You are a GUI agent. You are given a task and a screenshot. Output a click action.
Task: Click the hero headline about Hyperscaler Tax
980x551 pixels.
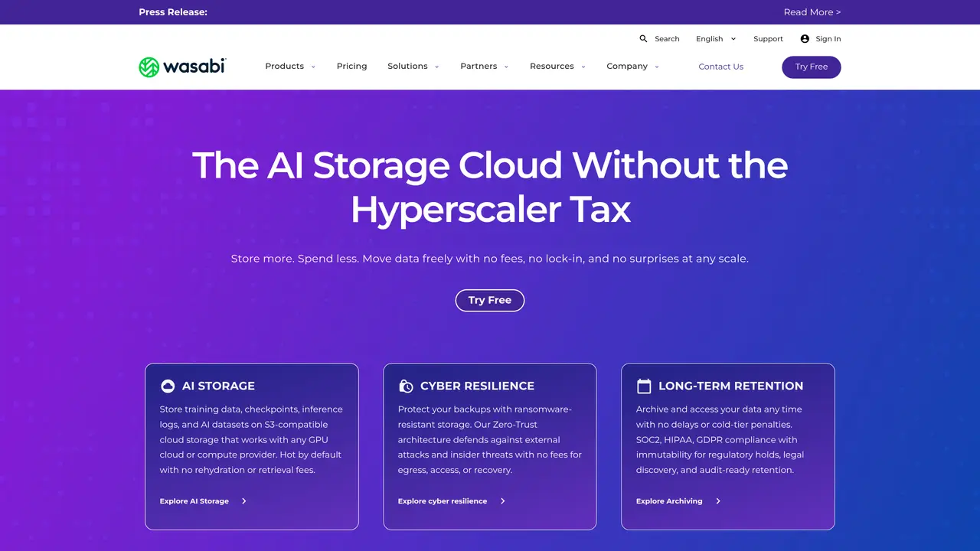point(490,187)
